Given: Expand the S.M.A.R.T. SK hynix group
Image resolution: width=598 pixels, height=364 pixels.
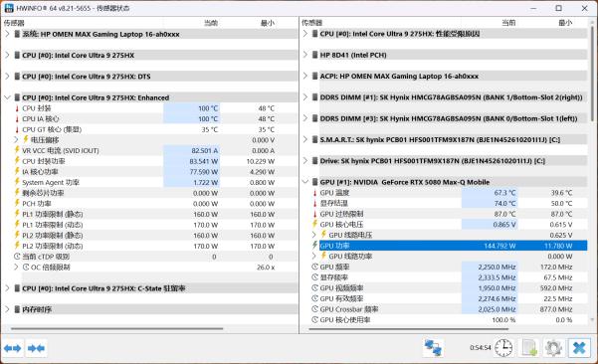Looking at the screenshot, I should tap(305, 139).
